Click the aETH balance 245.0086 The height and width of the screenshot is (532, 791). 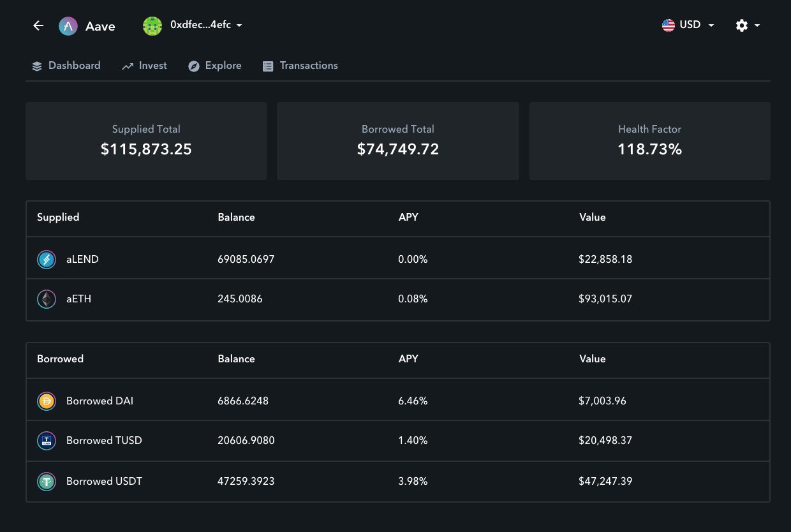coord(240,299)
